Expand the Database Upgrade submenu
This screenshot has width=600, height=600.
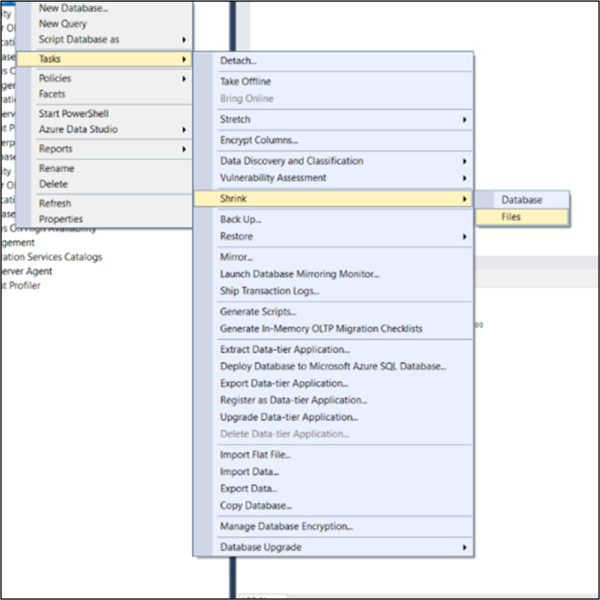click(x=261, y=548)
